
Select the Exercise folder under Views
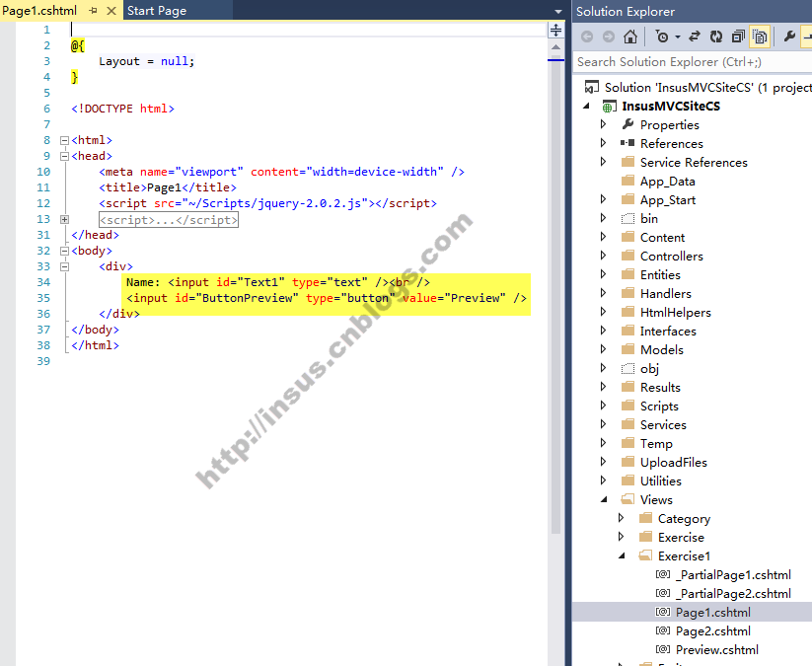pyautogui.click(x=681, y=537)
